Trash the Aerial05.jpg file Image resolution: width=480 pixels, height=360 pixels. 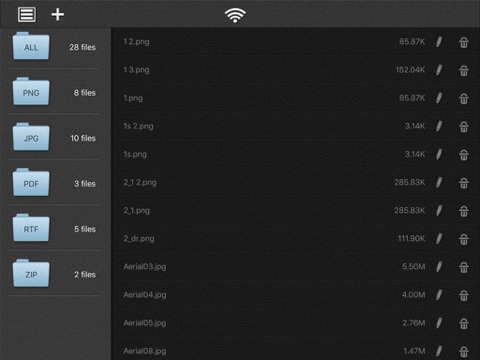pyautogui.click(x=464, y=323)
